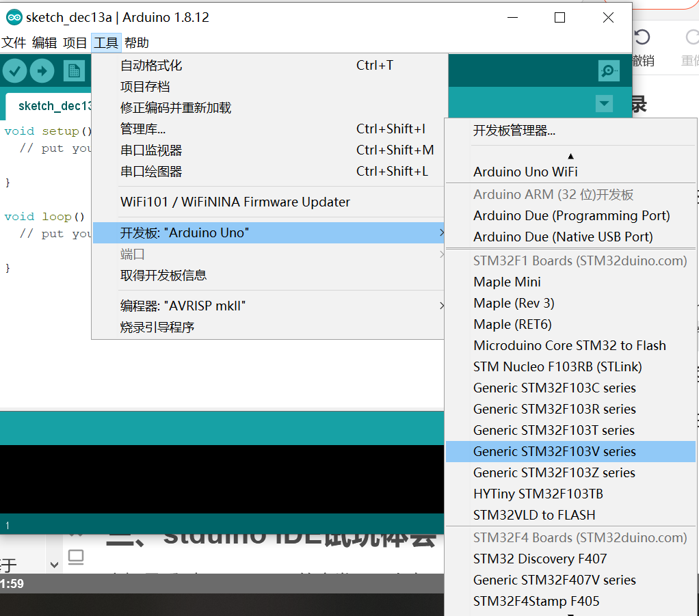Expand the 开发板 "Arduino Uno" submenu arrow

pos(441,232)
